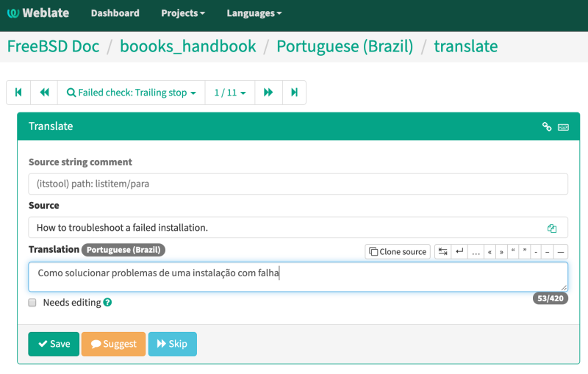588x374 pixels.
Task: Open the Portuguese (Brazil) breadcrumb link
Action: coord(345,46)
